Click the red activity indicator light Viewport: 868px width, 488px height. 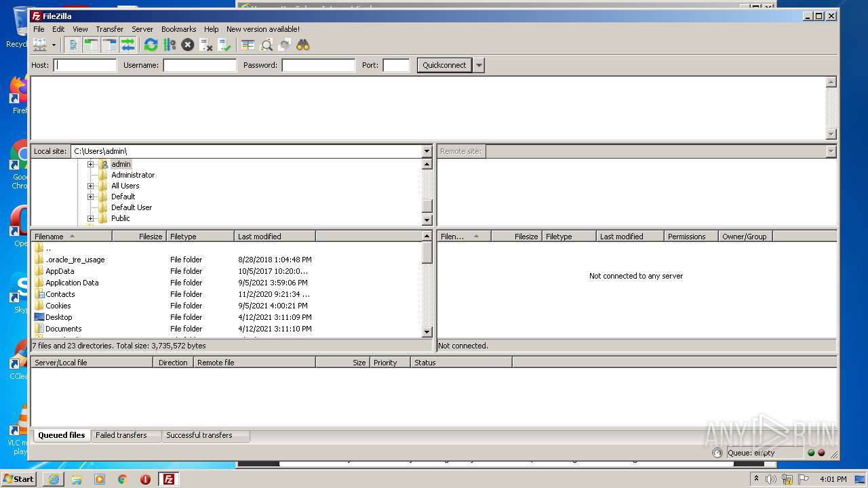coord(821,453)
